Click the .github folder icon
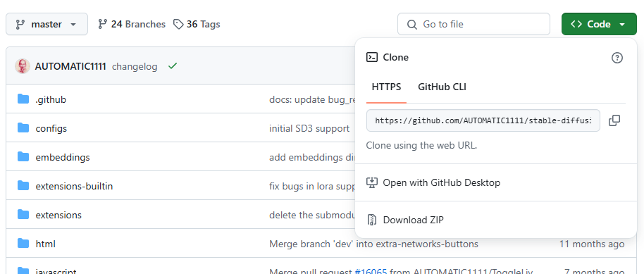The height and width of the screenshot is (274, 644). click(23, 99)
